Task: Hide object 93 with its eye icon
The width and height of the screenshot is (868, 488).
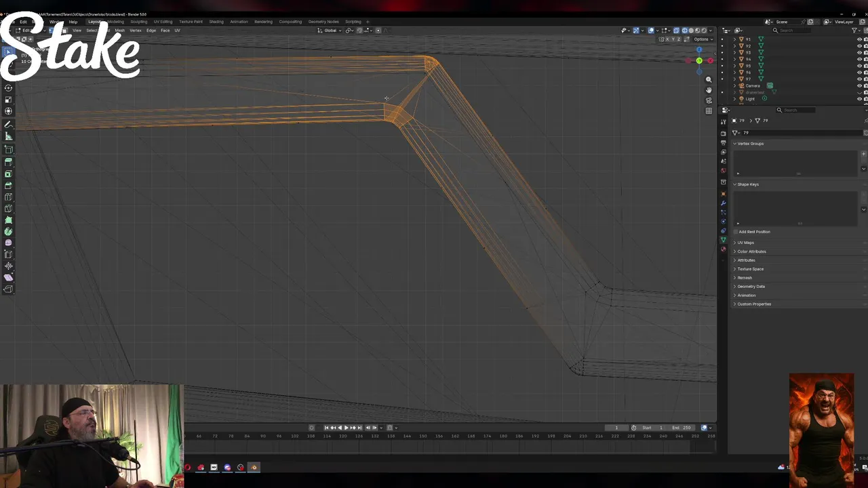Action: [x=859, y=52]
